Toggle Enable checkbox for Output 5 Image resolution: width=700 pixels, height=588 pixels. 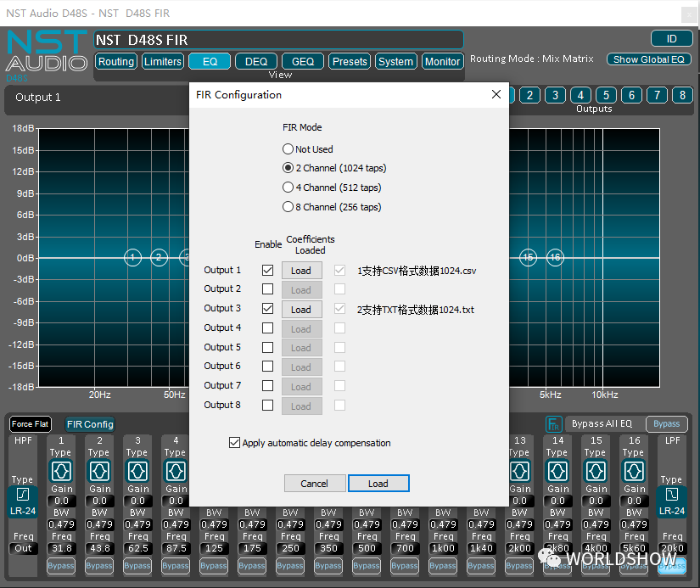268,347
